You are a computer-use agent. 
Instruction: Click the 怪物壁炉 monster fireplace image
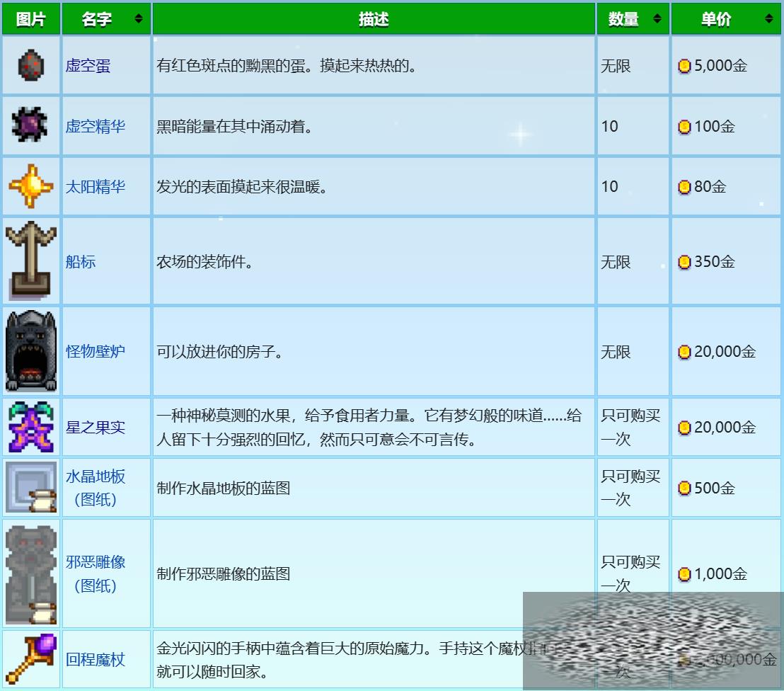point(31,350)
